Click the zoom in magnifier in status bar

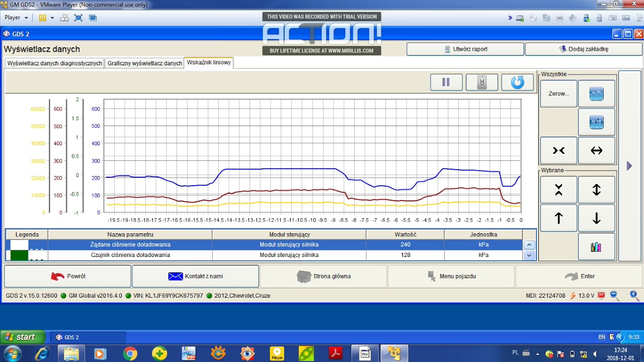(x=634, y=296)
